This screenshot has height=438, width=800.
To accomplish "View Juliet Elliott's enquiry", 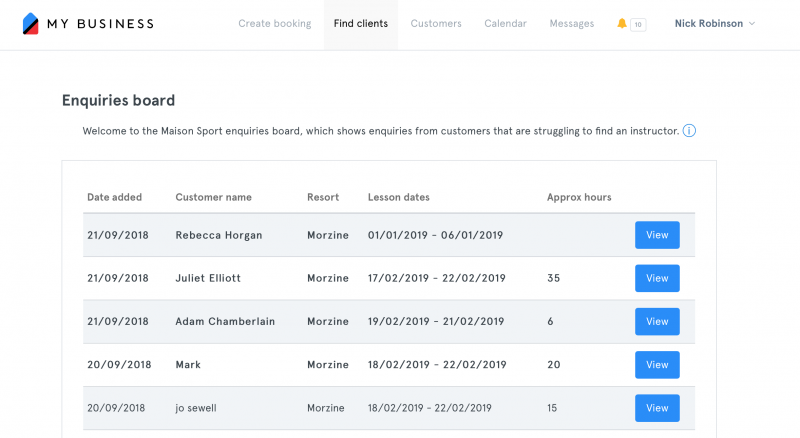I will pos(657,278).
